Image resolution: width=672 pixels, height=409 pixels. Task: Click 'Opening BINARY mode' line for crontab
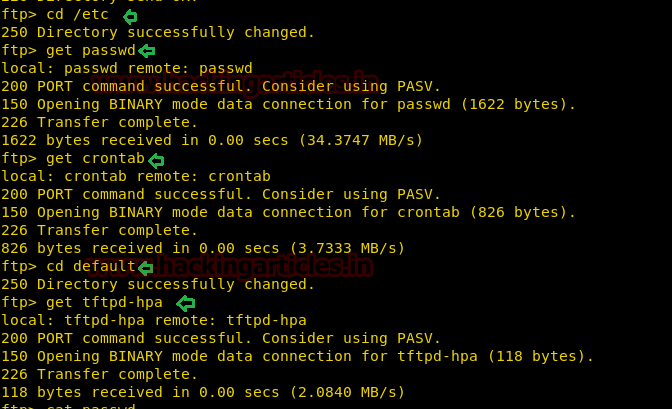coord(288,213)
